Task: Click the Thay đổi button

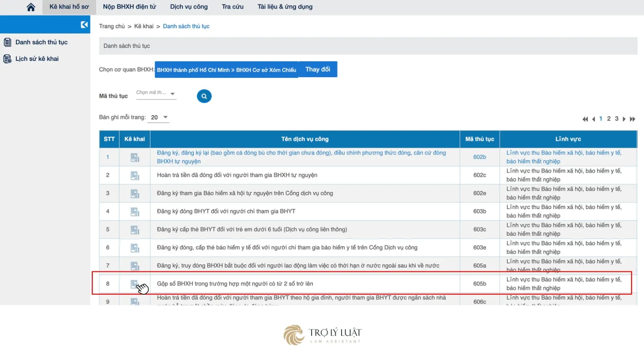Action: pyautogui.click(x=318, y=69)
